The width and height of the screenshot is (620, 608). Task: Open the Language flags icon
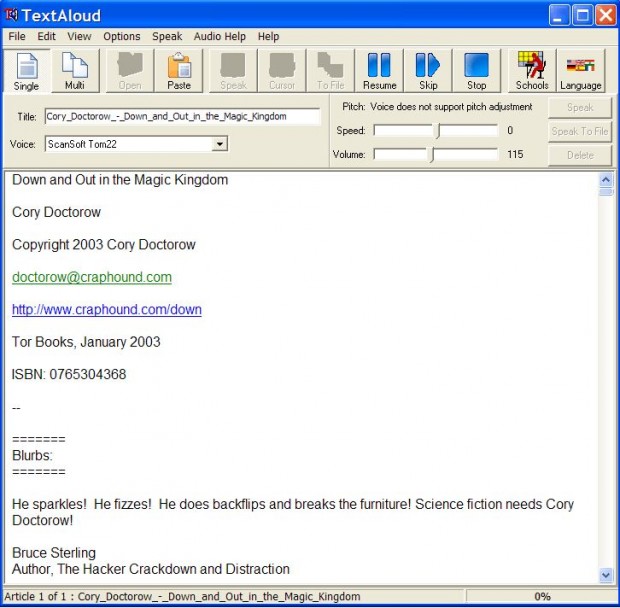pyautogui.click(x=580, y=72)
